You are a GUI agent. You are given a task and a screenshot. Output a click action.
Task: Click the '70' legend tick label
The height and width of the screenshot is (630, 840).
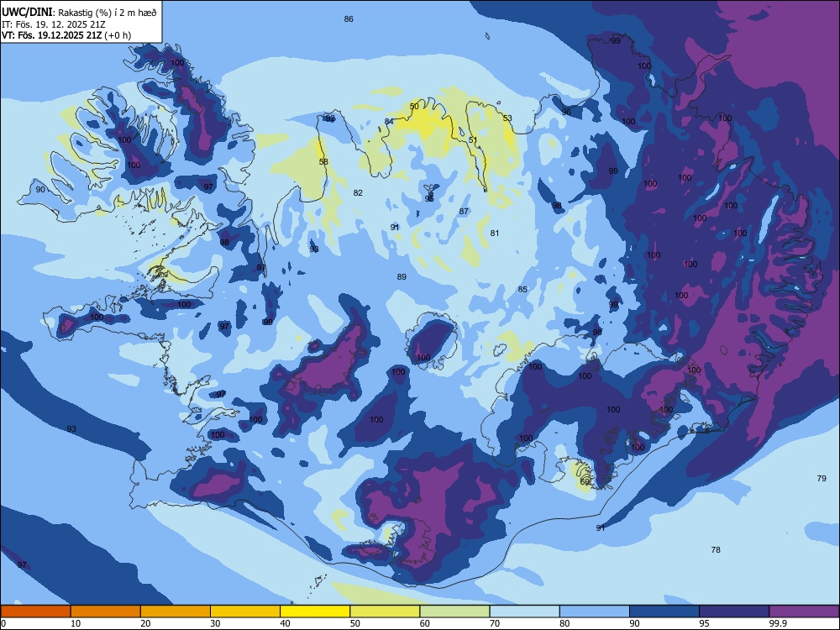(495, 623)
